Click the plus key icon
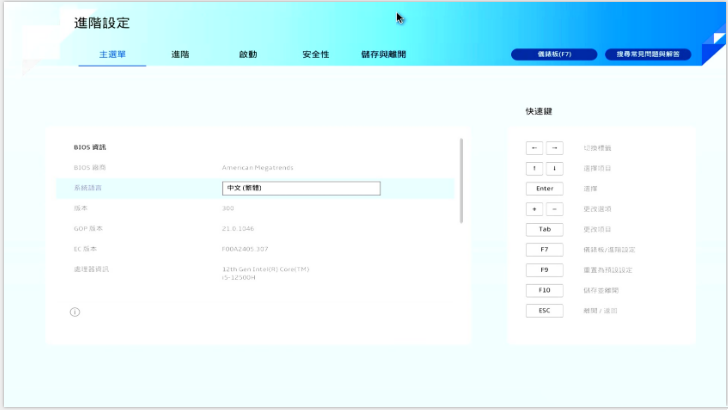 534,209
